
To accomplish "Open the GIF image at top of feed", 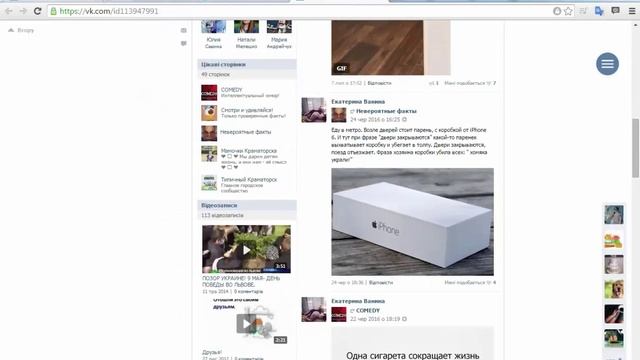I will tap(391, 47).
